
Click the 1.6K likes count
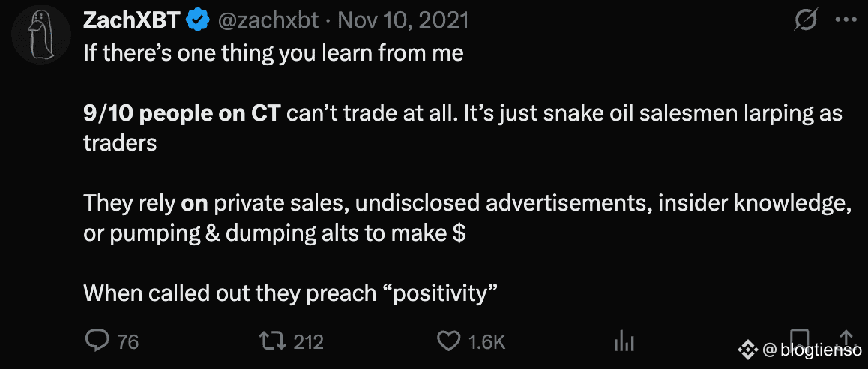(x=487, y=342)
